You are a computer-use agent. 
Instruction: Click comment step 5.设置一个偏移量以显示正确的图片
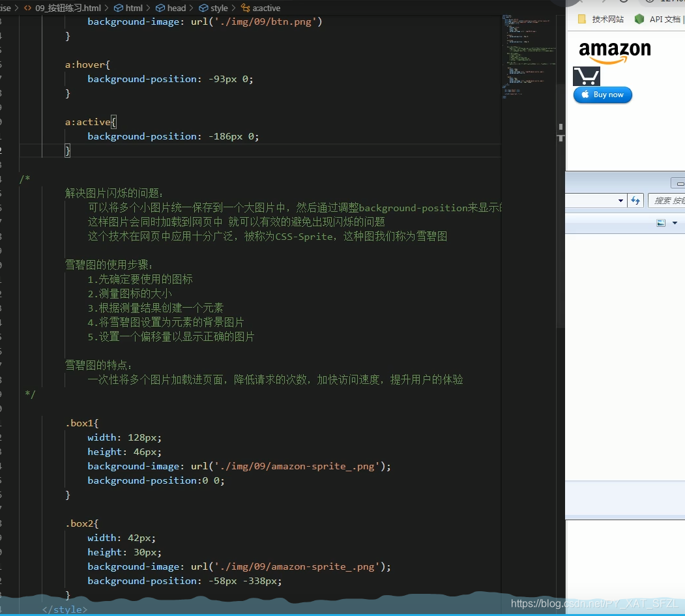click(x=171, y=337)
